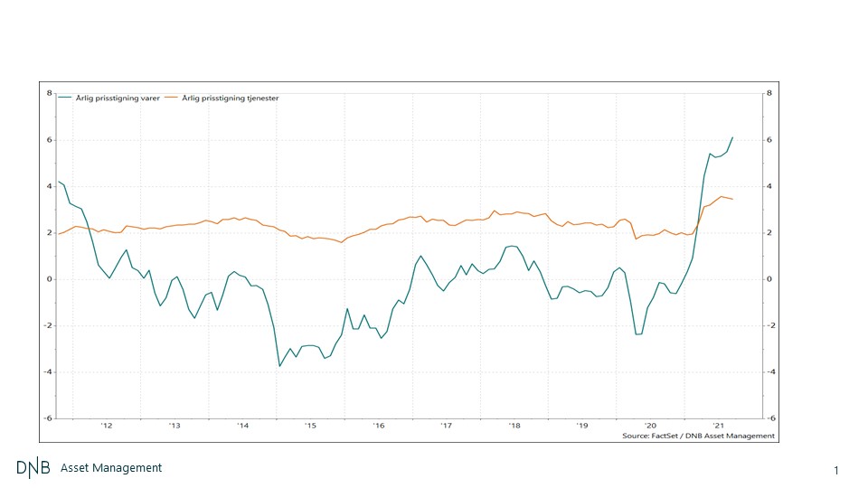Click the '21 label on the x-axis
Screen dimensions: 868x488
point(718,425)
